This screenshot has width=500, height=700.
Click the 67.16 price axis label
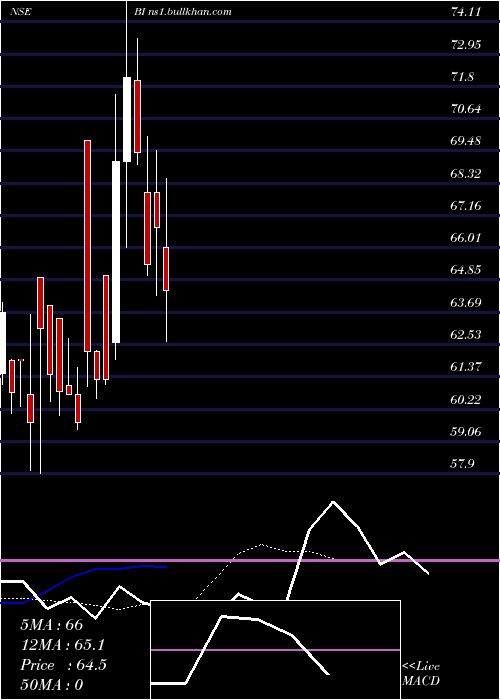pyautogui.click(x=466, y=206)
